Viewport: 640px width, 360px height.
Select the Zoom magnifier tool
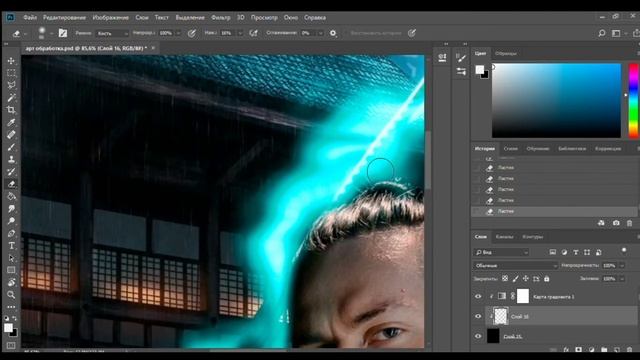(x=11, y=295)
